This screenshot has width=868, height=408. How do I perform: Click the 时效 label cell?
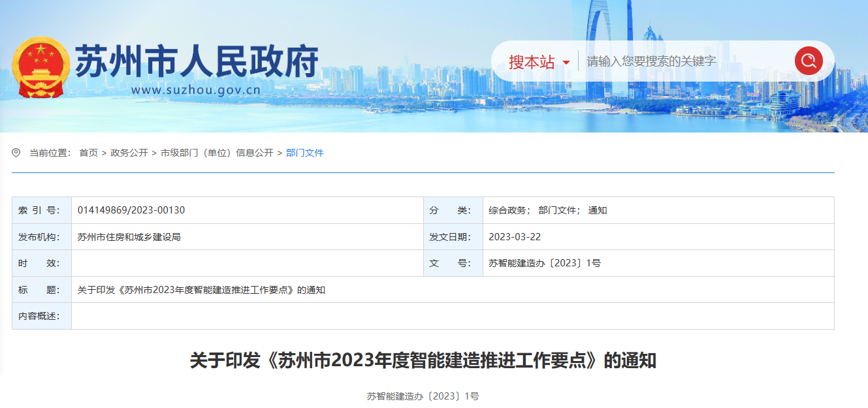(x=42, y=263)
